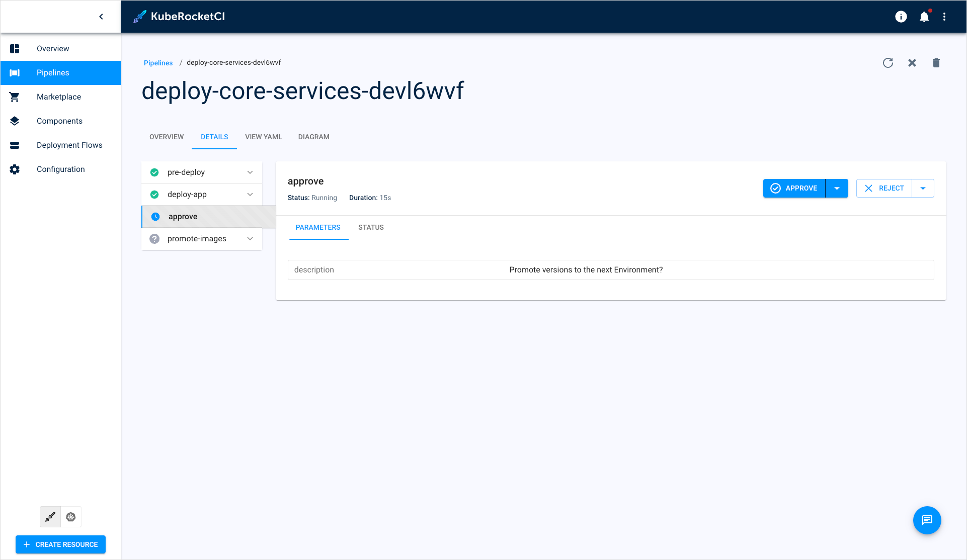967x560 pixels.
Task: Select the approve task in the list
Action: point(183,217)
